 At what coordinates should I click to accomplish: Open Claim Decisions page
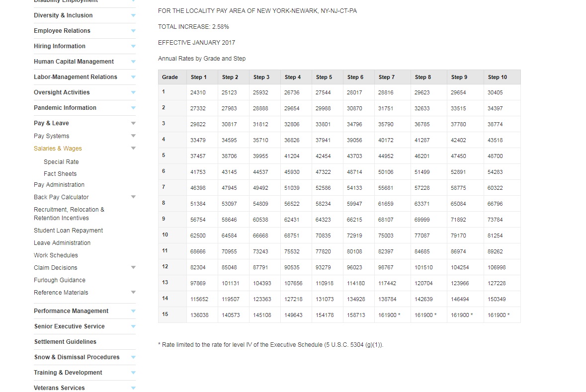(55, 268)
